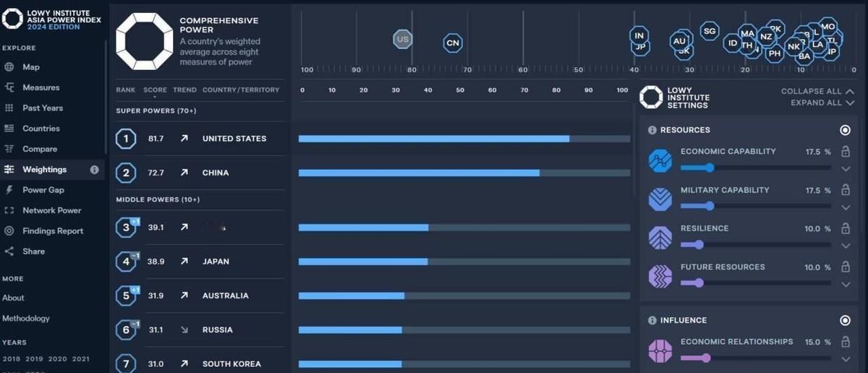
Task: Click the Map globe icon
Action: point(9,67)
